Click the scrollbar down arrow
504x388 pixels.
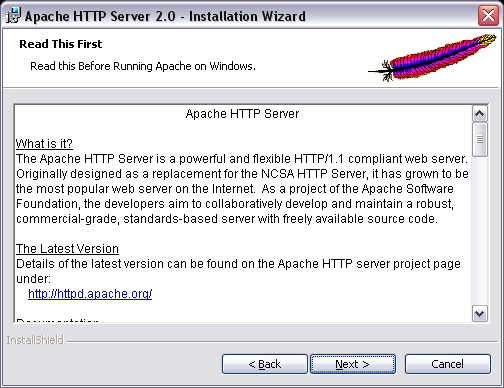[480, 313]
